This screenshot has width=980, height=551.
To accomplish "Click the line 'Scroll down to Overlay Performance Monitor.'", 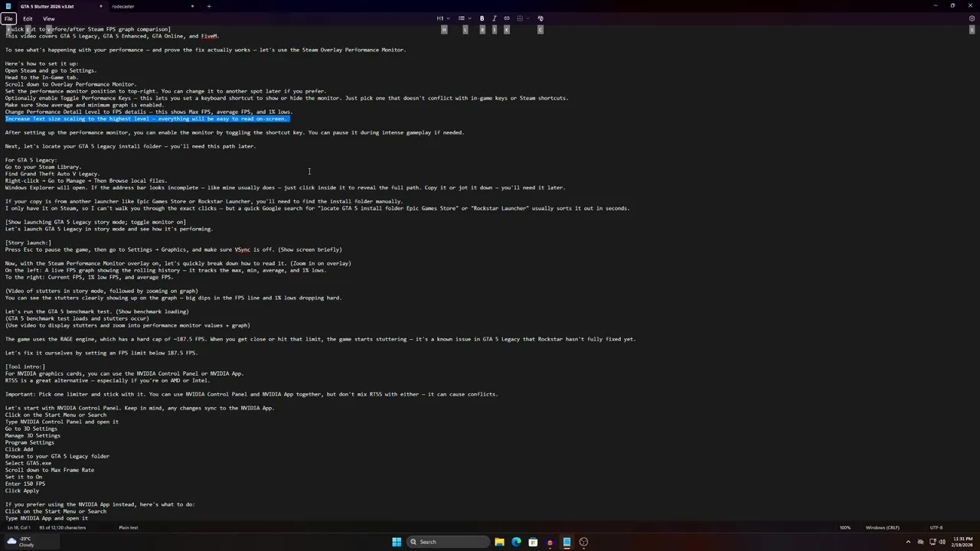I will [x=70, y=84].
